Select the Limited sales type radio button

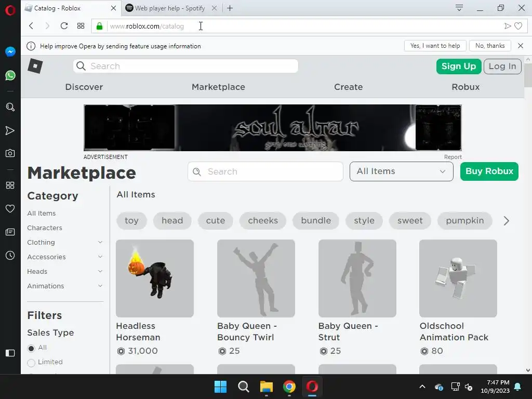coord(31,363)
